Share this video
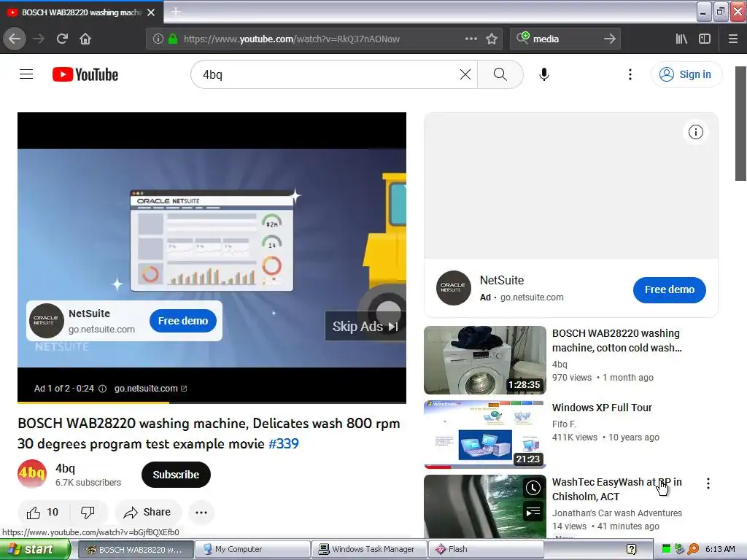The height and width of the screenshot is (560, 747). (x=147, y=513)
